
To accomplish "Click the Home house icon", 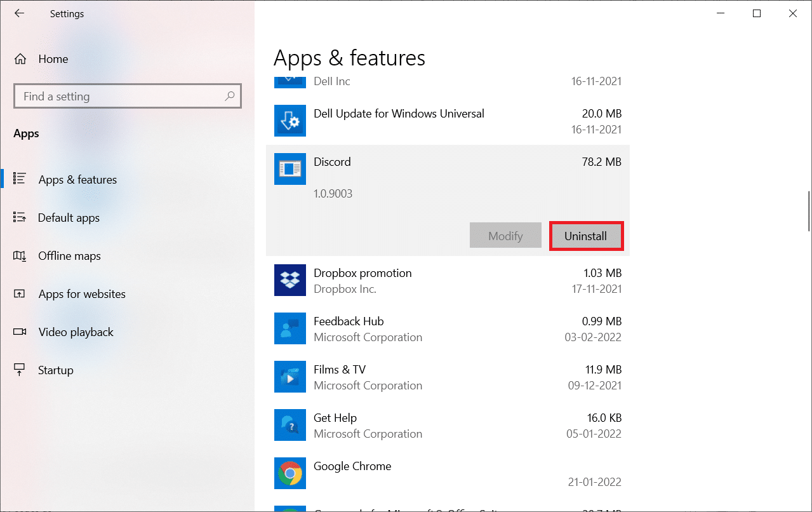I will [x=20, y=59].
